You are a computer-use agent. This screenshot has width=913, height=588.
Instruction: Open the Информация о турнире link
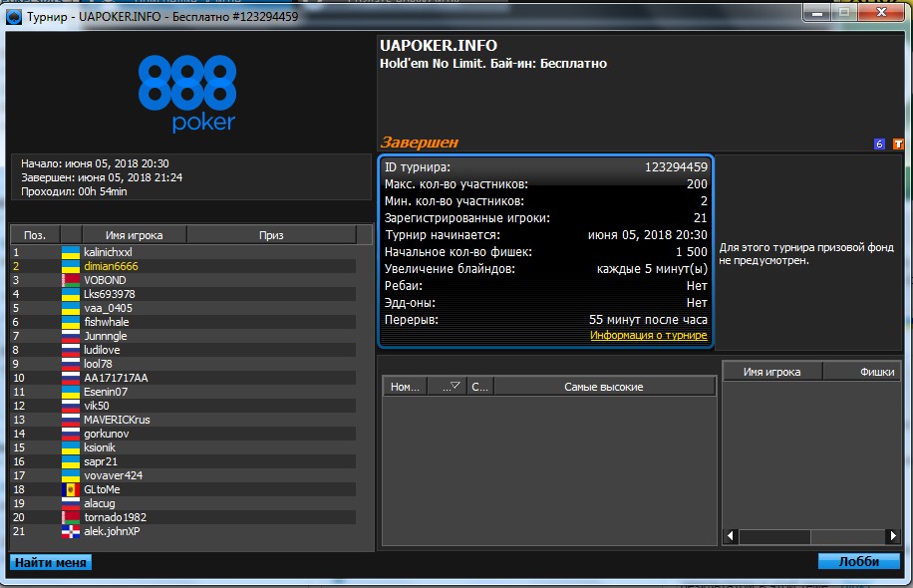tap(649, 335)
